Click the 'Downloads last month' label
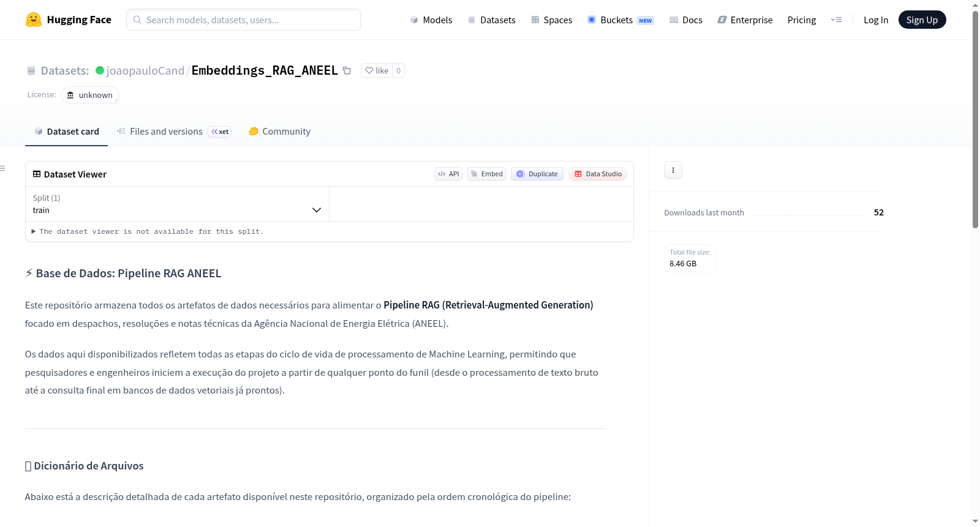 pyautogui.click(x=704, y=212)
